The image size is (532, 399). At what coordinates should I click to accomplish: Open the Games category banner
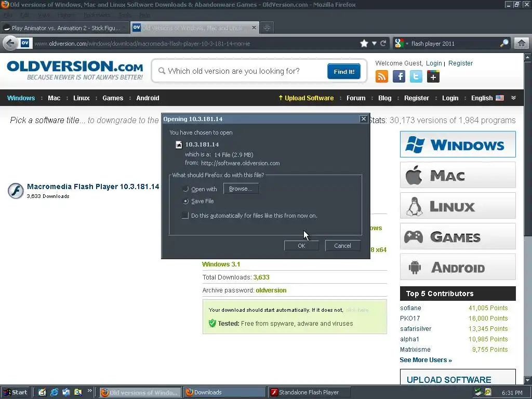(x=458, y=236)
